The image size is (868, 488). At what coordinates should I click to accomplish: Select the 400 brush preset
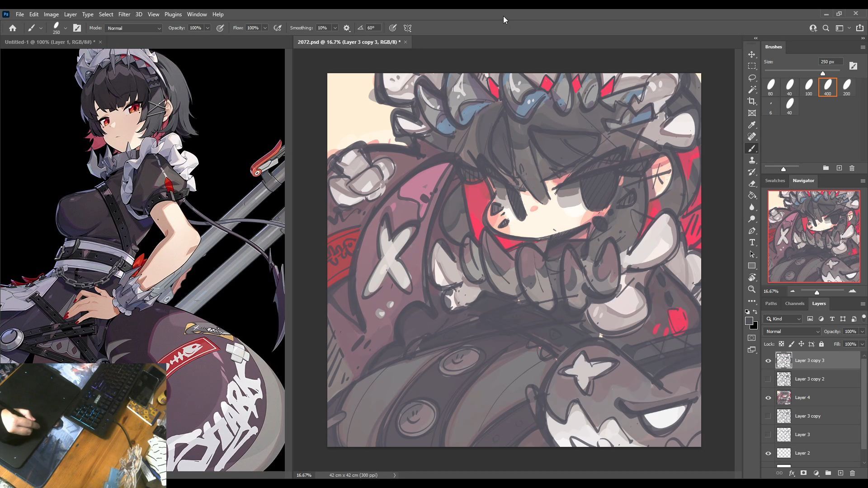click(x=827, y=87)
